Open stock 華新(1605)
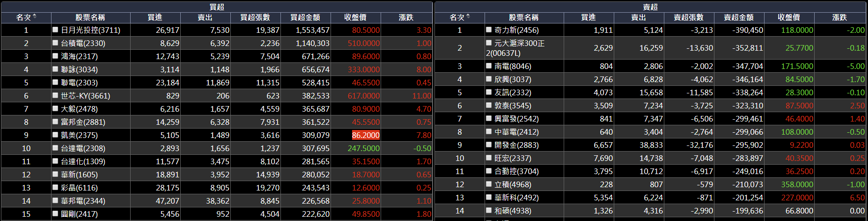 coord(79,175)
